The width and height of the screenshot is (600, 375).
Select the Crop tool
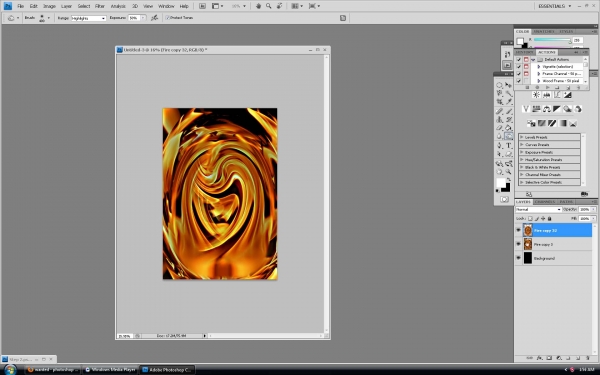[x=499, y=102]
